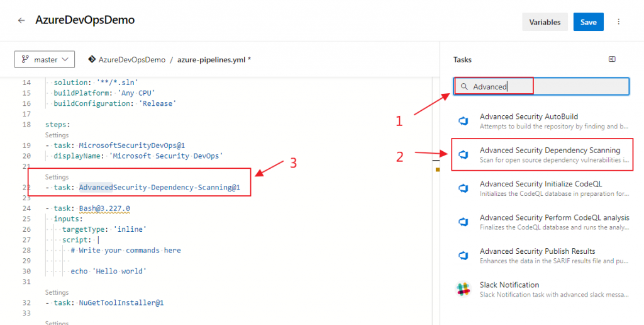Screen dimensions: 644x325
Task: Click the Advanced Security Publish Results icon
Action: click(464, 256)
